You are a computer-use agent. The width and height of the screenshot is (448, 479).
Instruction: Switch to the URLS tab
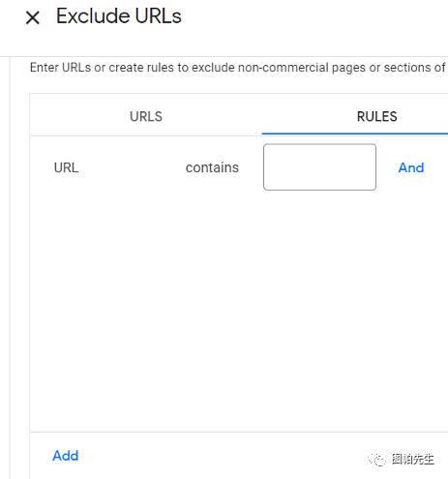click(146, 116)
